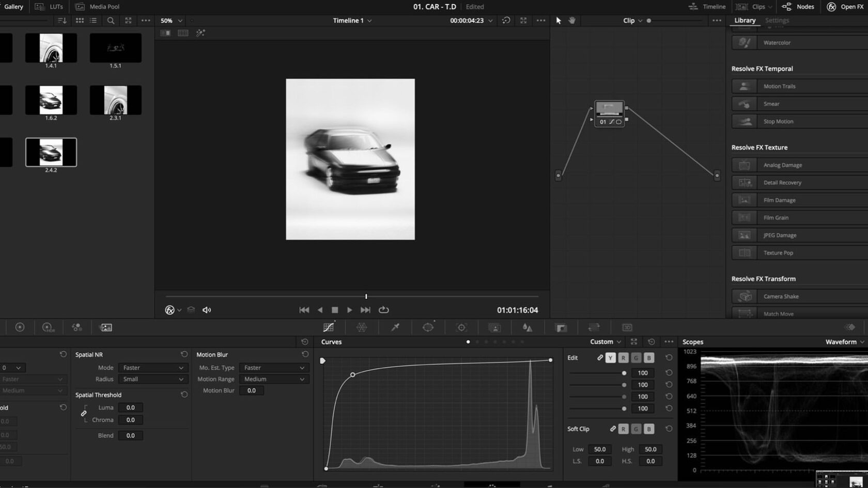The width and height of the screenshot is (868, 488).
Task: Switch to the Settings tab
Action: click(x=777, y=21)
